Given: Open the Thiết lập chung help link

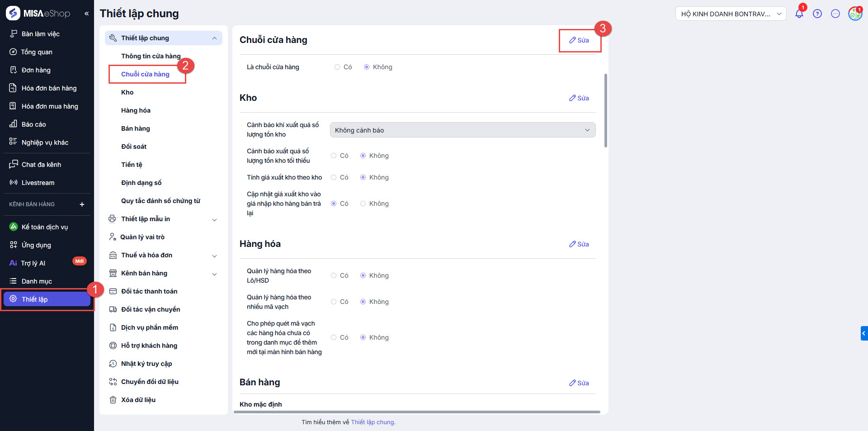Looking at the screenshot, I should [x=373, y=422].
